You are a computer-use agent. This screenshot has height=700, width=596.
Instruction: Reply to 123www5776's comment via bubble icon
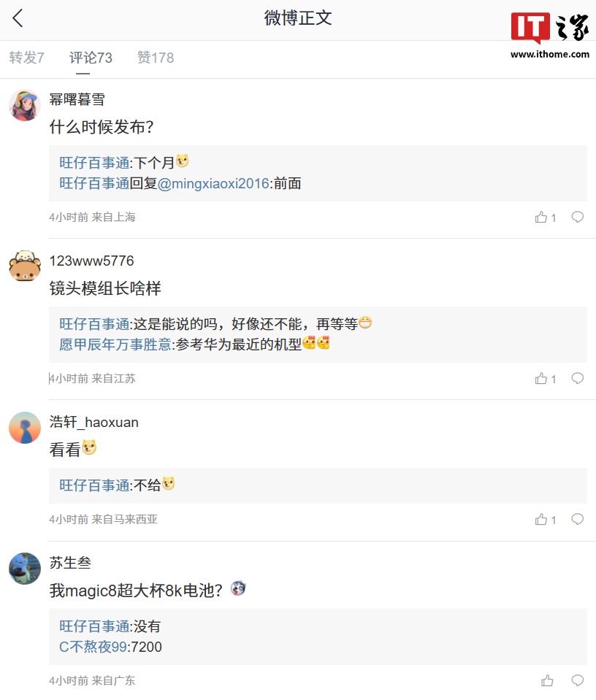click(577, 378)
